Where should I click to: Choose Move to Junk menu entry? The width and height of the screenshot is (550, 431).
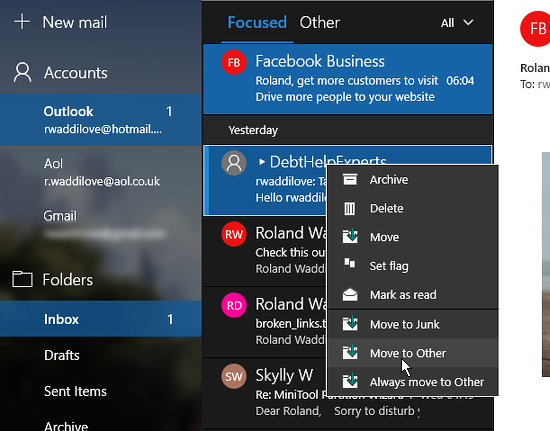tap(413, 324)
